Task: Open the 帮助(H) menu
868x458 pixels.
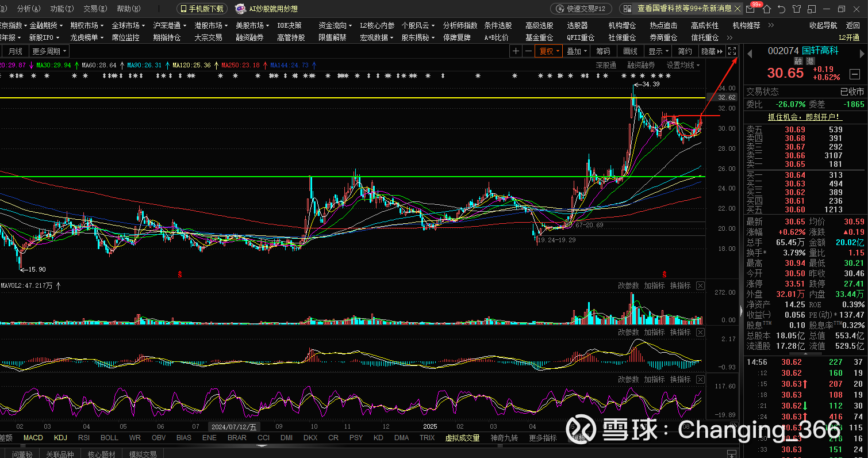Action: tap(128, 9)
